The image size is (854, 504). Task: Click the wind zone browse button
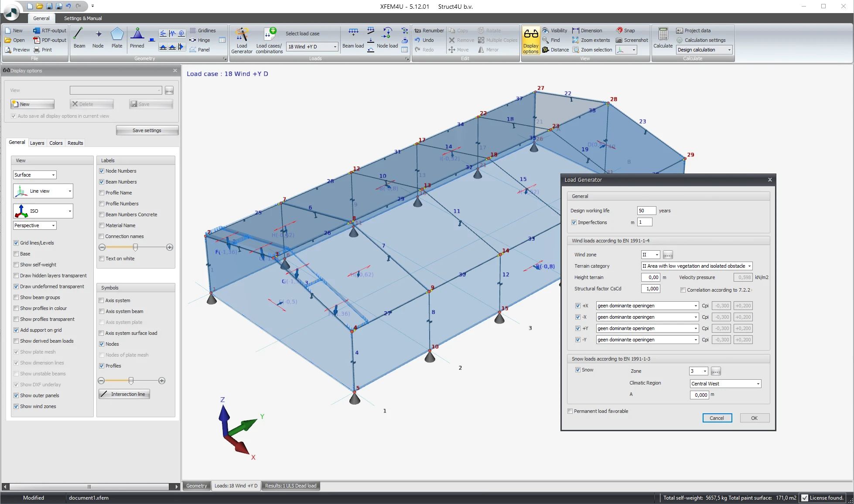point(668,255)
